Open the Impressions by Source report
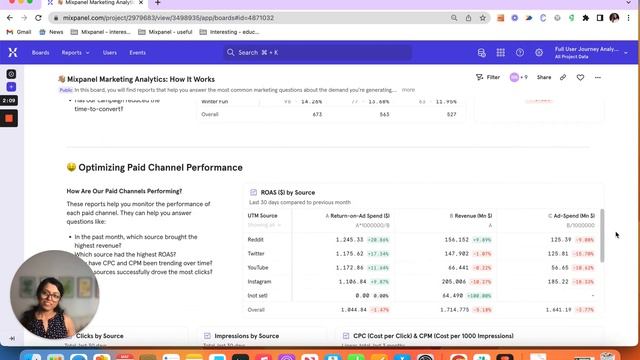The width and height of the screenshot is (640, 360). (x=247, y=336)
